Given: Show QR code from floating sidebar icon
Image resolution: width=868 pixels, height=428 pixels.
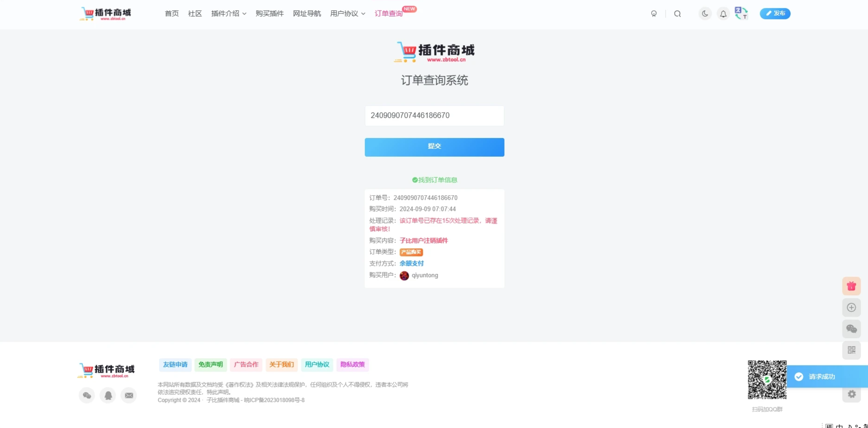Looking at the screenshot, I should click(x=852, y=350).
